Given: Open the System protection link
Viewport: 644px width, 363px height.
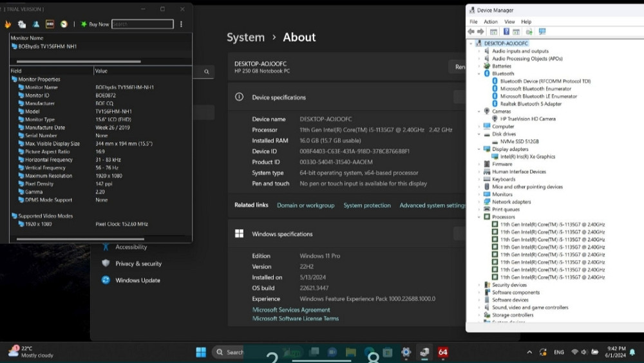Looking at the screenshot, I should pos(367,206).
